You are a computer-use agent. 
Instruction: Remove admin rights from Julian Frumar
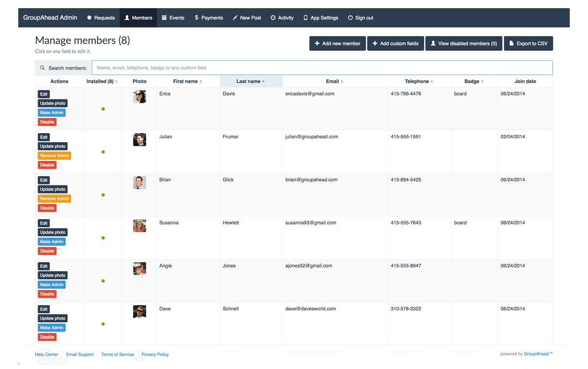54,156
